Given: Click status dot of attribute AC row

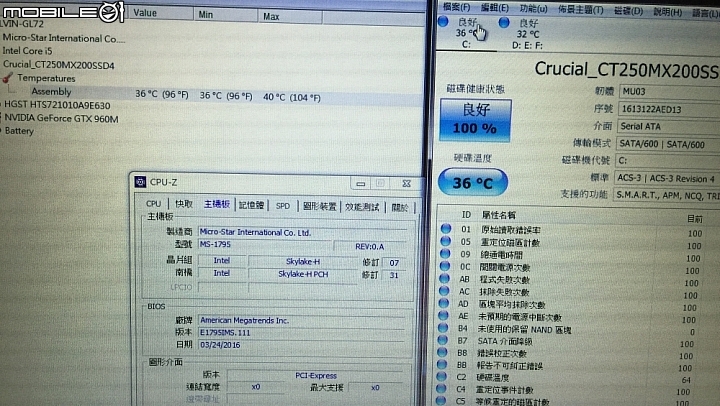Looking at the screenshot, I should [444, 290].
